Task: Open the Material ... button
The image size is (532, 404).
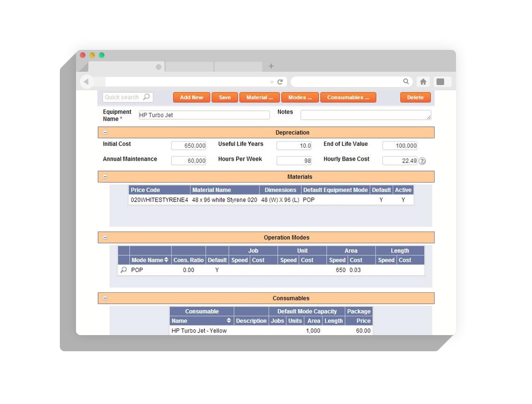Action: 259,97
